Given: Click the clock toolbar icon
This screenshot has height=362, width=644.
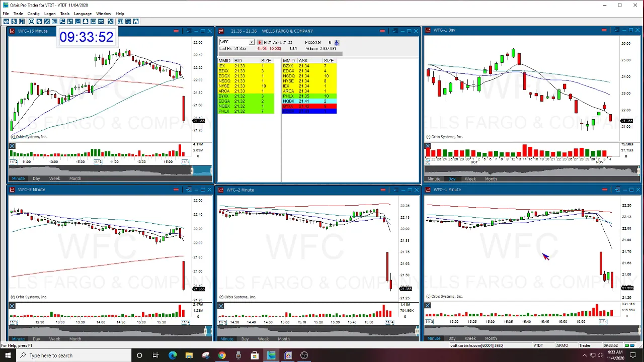Looking at the screenshot, I should 31,21.
